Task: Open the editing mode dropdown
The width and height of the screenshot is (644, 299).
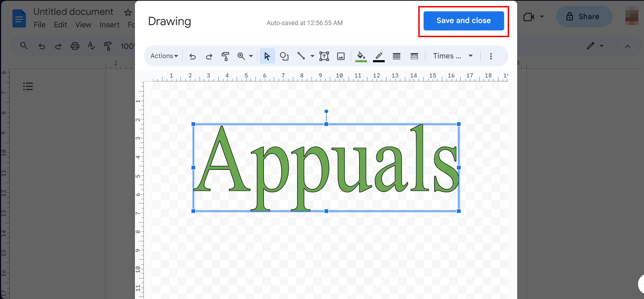Action: pyautogui.click(x=595, y=46)
